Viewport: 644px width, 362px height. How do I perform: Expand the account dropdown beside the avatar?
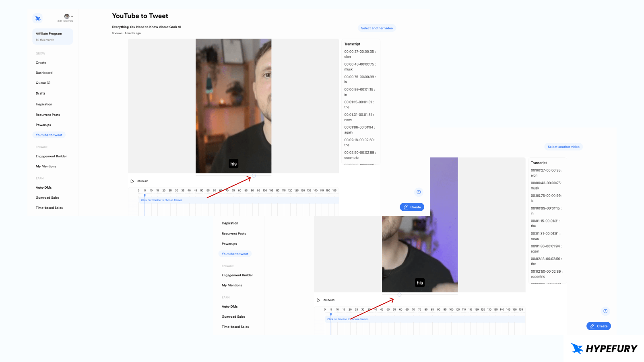[x=71, y=16]
